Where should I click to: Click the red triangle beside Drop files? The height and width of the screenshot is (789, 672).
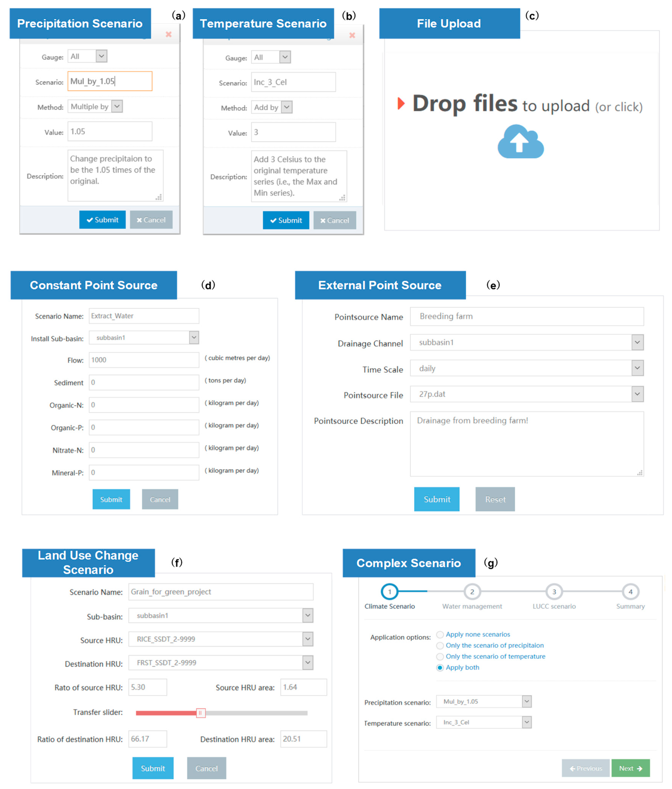[x=400, y=103]
